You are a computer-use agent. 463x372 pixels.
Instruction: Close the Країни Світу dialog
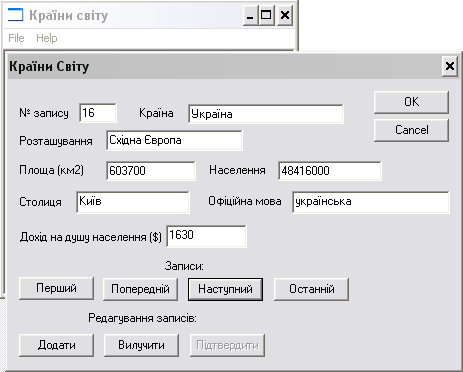[450, 66]
